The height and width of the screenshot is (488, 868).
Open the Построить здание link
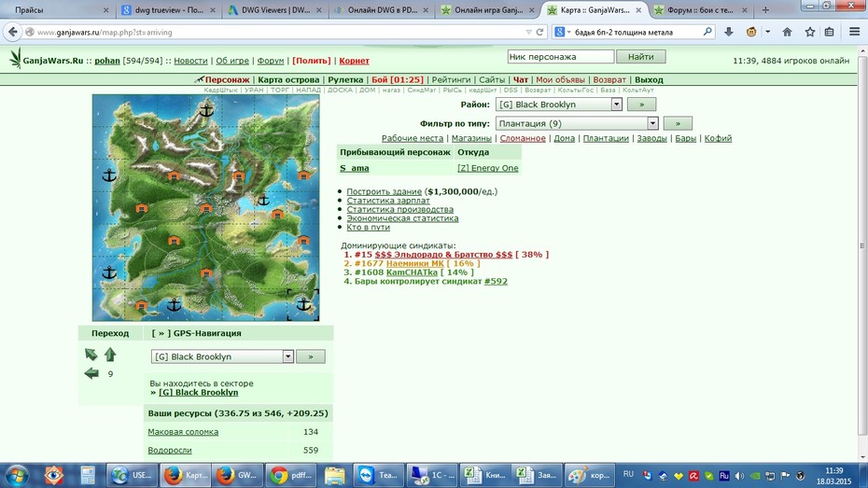(385, 191)
